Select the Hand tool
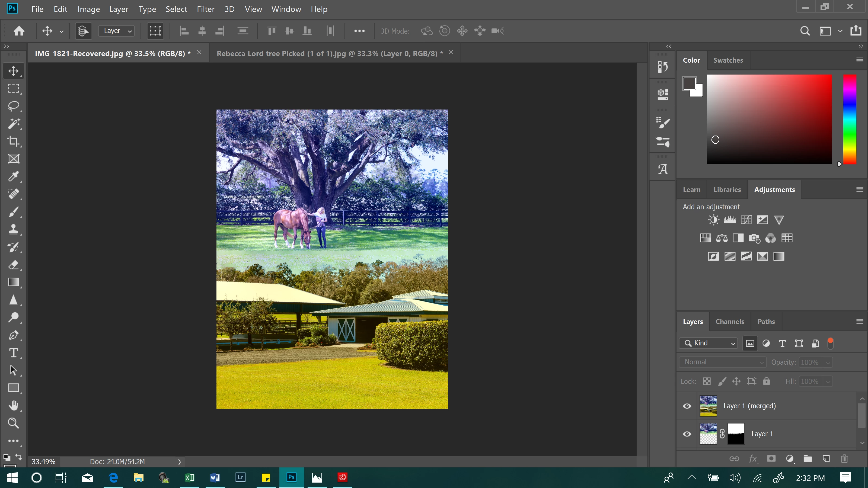868x488 pixels. click(14, 406)
